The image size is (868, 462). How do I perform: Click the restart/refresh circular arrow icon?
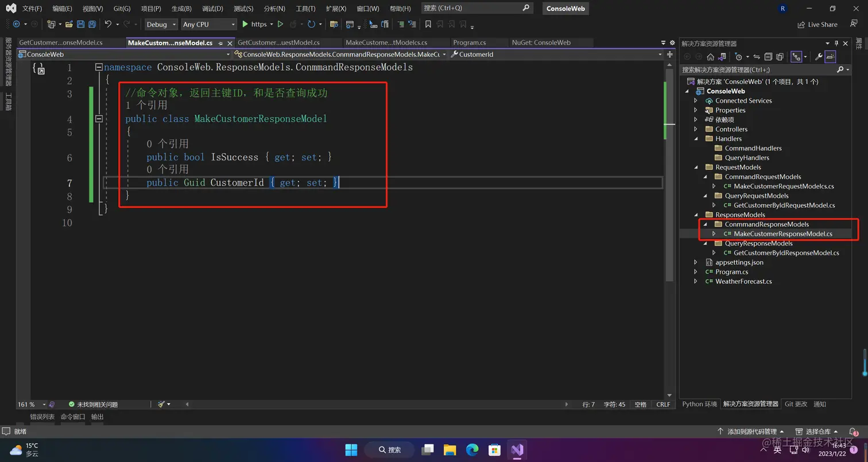point(311,24)
